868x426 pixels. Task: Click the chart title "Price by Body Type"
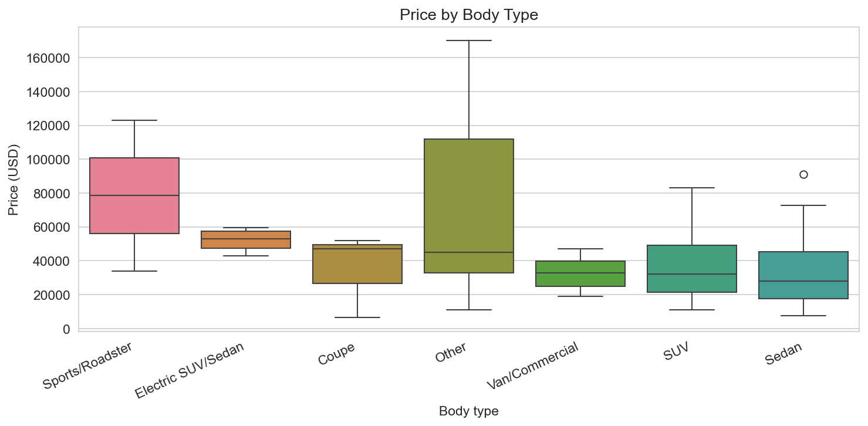point(469,15)
